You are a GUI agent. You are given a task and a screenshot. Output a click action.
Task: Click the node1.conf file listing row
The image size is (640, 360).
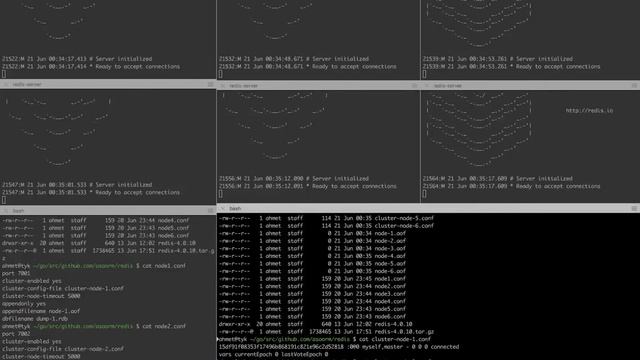312,279
